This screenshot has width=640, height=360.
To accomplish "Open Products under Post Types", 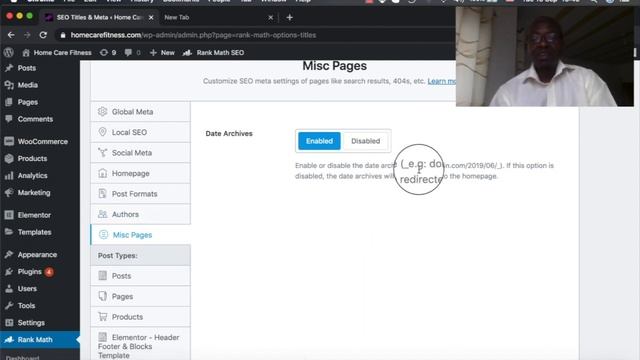I will tap(140, 317).
